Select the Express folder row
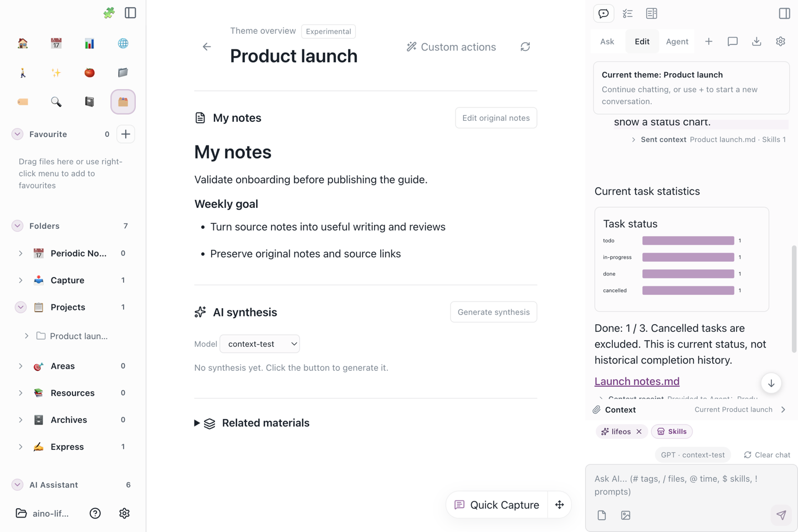The image size is (798, 532). 73,447
